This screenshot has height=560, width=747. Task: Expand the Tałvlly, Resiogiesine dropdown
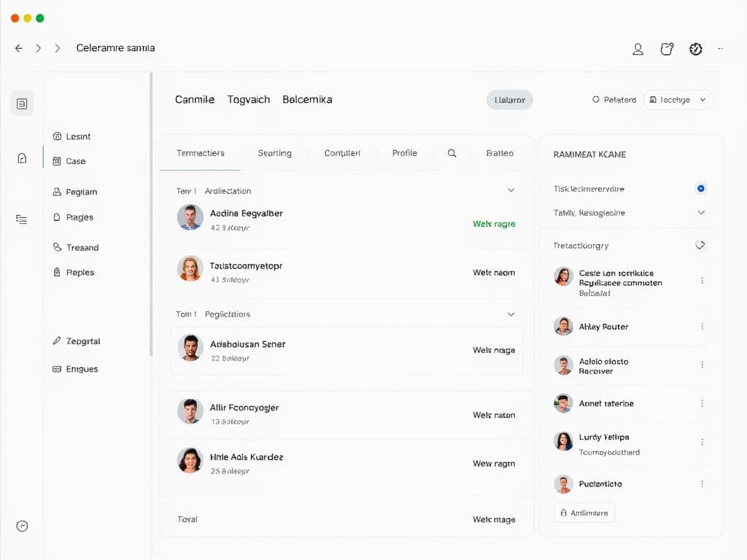click(701, 212)
